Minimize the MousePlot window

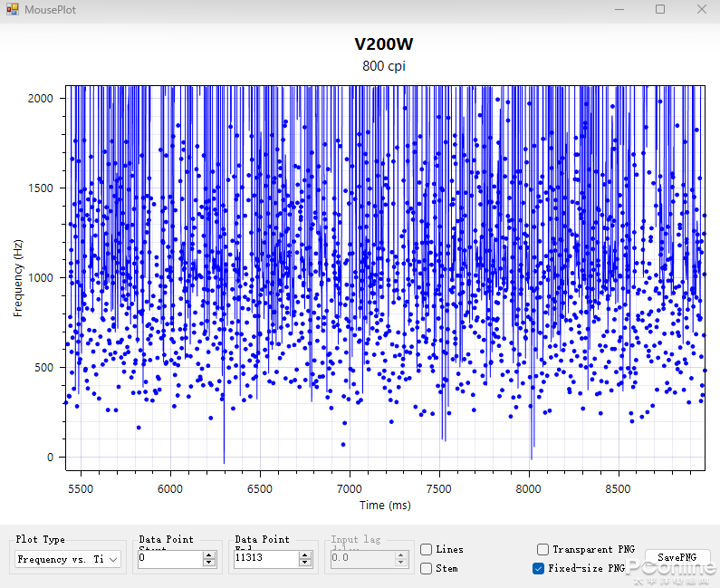click(x=619, y=9)
